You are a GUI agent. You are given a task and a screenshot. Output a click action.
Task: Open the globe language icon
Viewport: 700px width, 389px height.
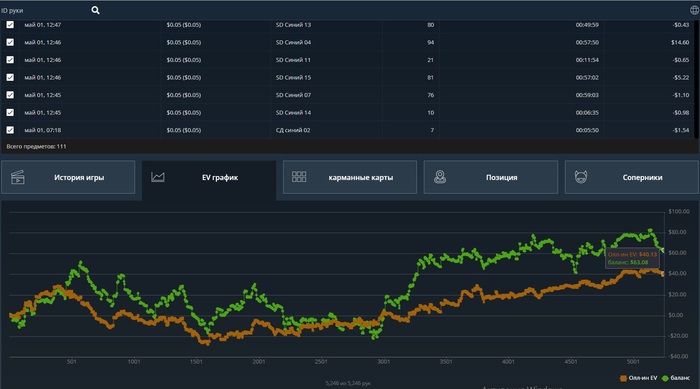coord(695,10)
